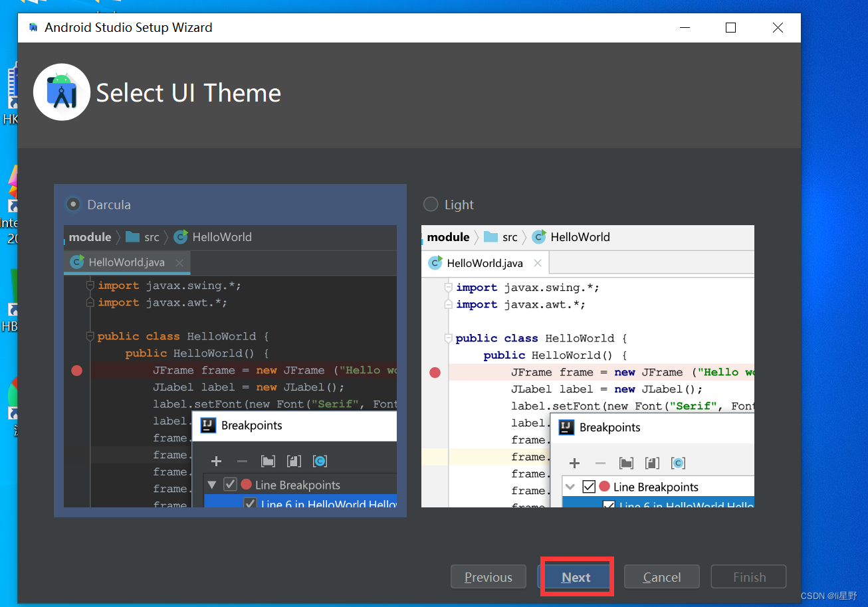Click the plus icon in Darcula Breakpoints preview
This screenshot has height=607, width=868.
click(x=215, y=461)
